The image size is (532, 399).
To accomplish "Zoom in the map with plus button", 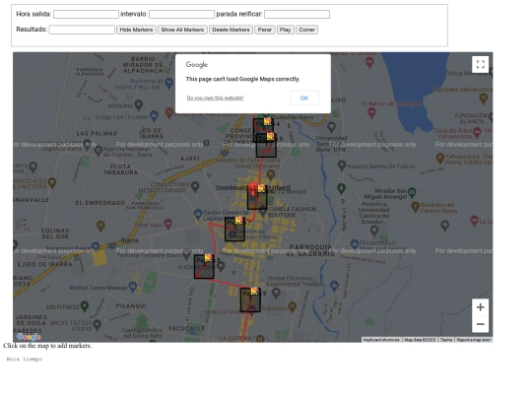I will click(480, 307).
